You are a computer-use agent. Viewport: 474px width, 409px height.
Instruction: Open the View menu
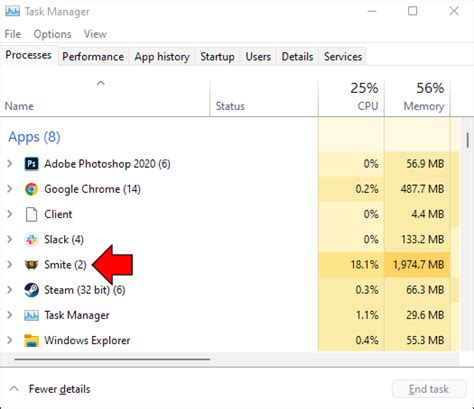[x=95, y=34]
